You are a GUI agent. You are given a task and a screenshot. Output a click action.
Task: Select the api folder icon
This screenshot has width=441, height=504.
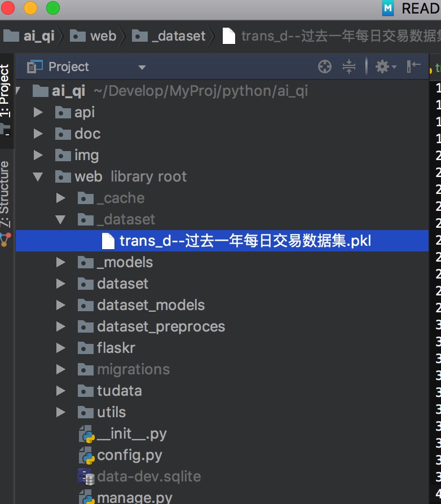pos(63,113)
